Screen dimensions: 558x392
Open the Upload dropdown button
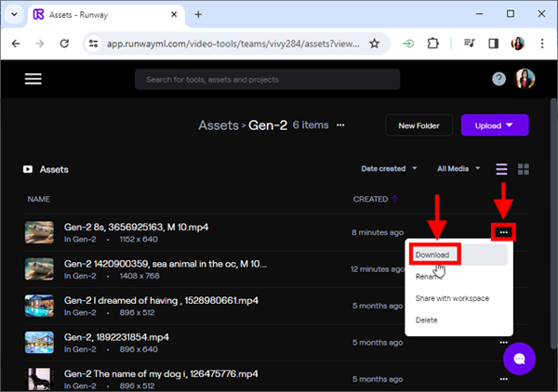tap(495, 125)
